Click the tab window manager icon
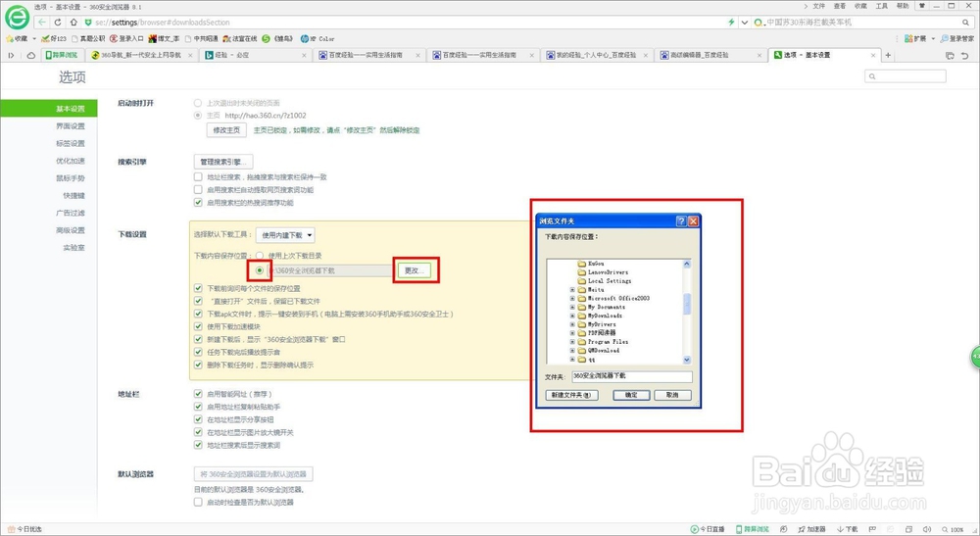 coord(950,56)
